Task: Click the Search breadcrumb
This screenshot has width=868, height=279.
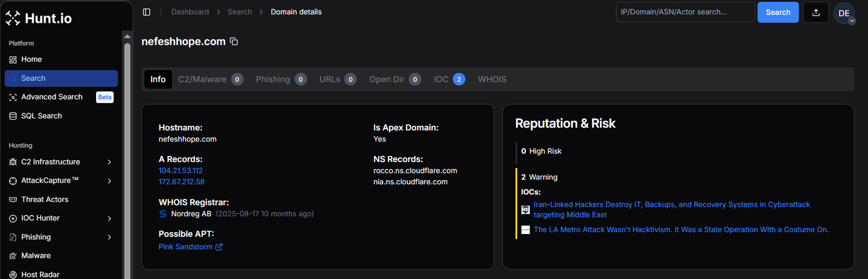Action: pyautogui.click(x=240, y=12)
